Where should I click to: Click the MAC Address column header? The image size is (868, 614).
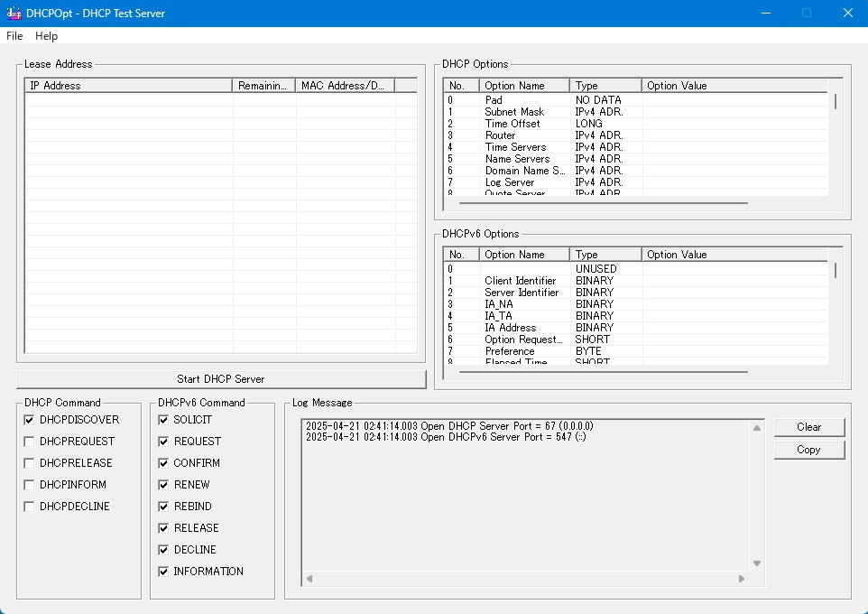coord(345,86)
